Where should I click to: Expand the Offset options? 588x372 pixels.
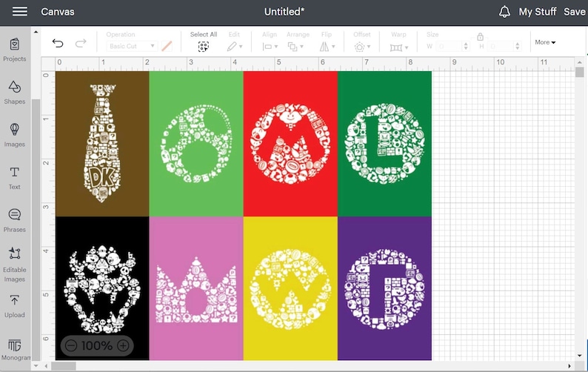[x=362, y=47]
